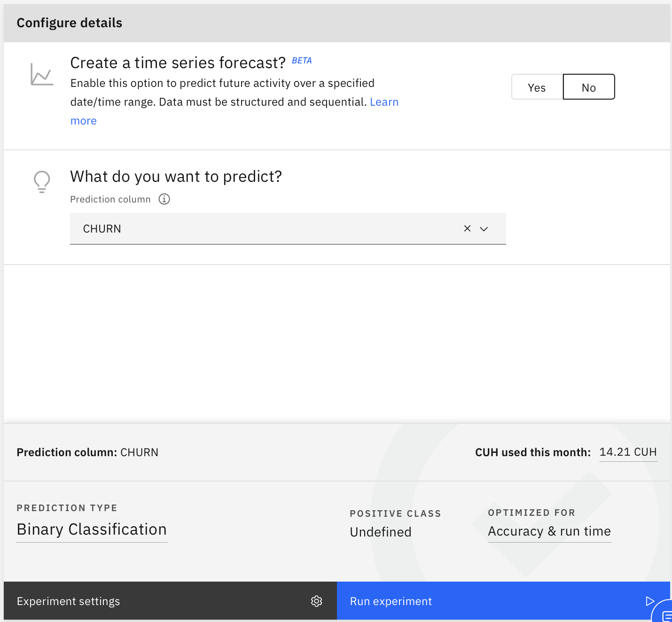Click the play arrow icon on Run experiment
Viewport: 672px width, 622px height.
[650, 601]
